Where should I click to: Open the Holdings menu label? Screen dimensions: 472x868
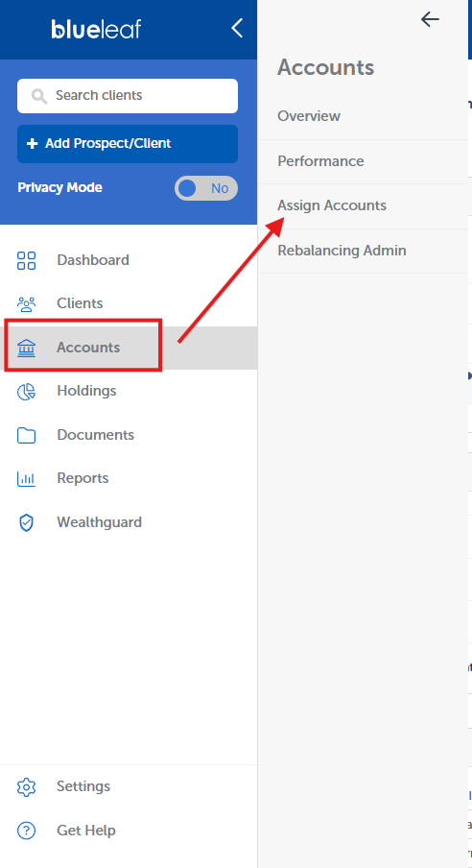pos(86,391)
